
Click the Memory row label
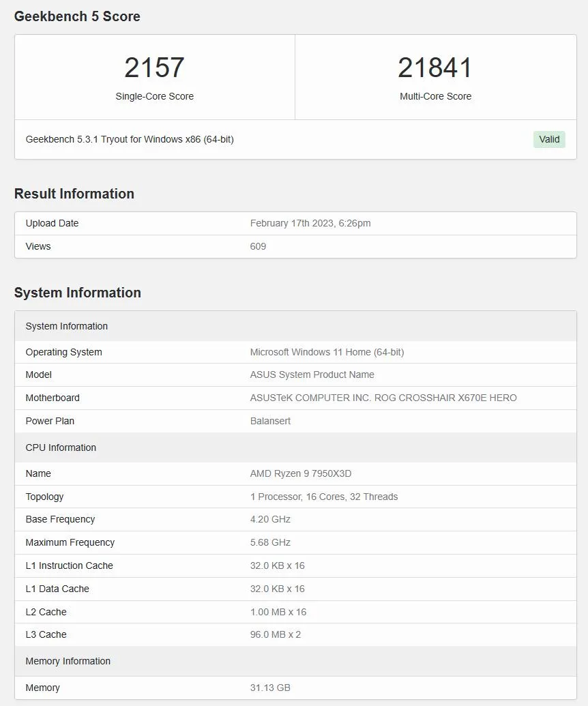click(42, 688)
